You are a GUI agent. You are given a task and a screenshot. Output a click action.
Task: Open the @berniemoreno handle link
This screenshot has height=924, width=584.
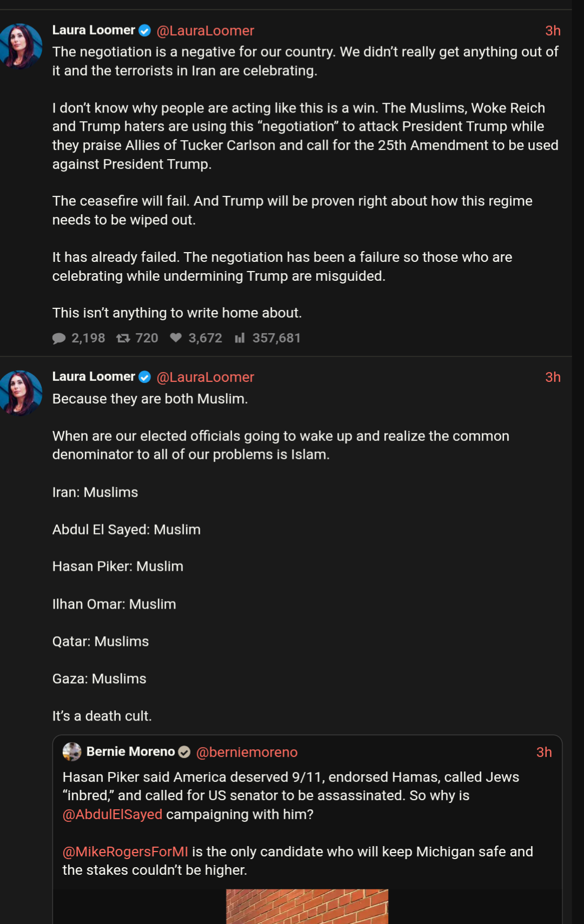coord(246,752)
